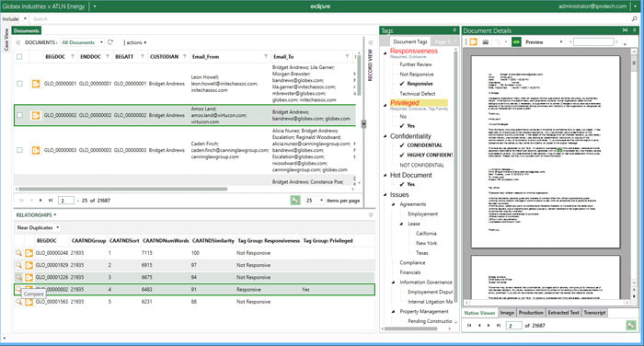Open document icon for GLO_00001226 near duplicate

tap(29, 277)
